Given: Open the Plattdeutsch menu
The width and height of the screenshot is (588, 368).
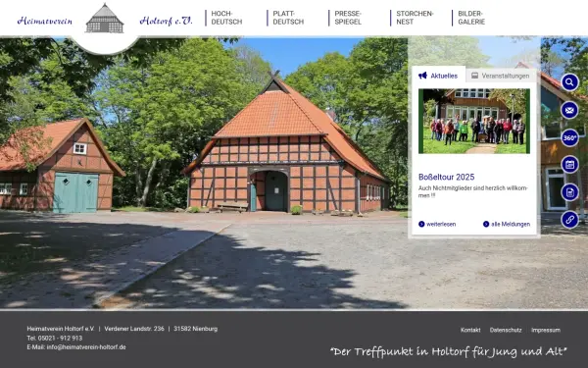Looking at the screenshot, I should point(288,18).
